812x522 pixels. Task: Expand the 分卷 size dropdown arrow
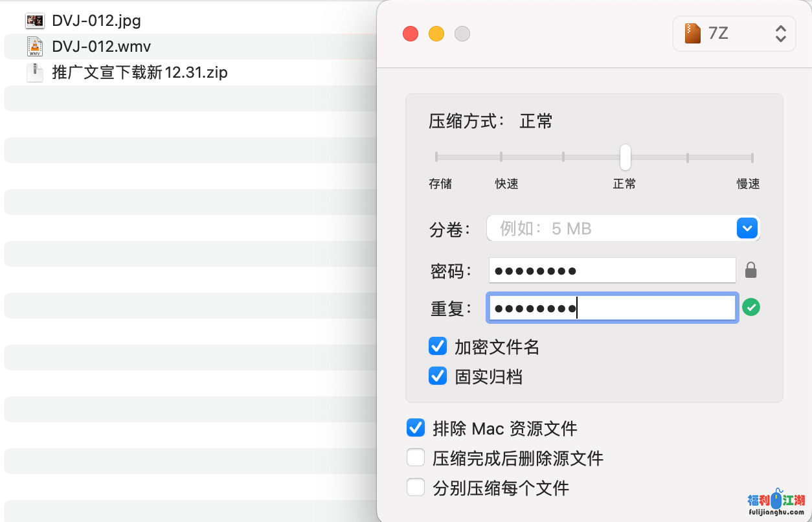[747, 229]
